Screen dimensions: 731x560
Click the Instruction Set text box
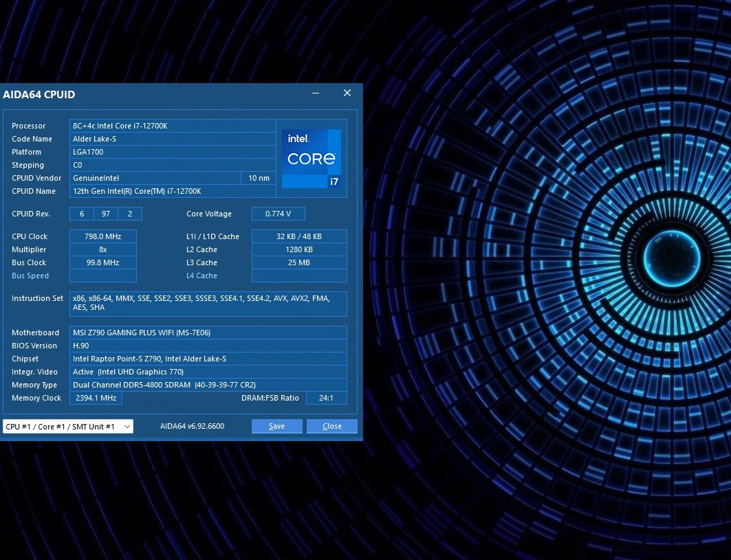pos(208,303)
